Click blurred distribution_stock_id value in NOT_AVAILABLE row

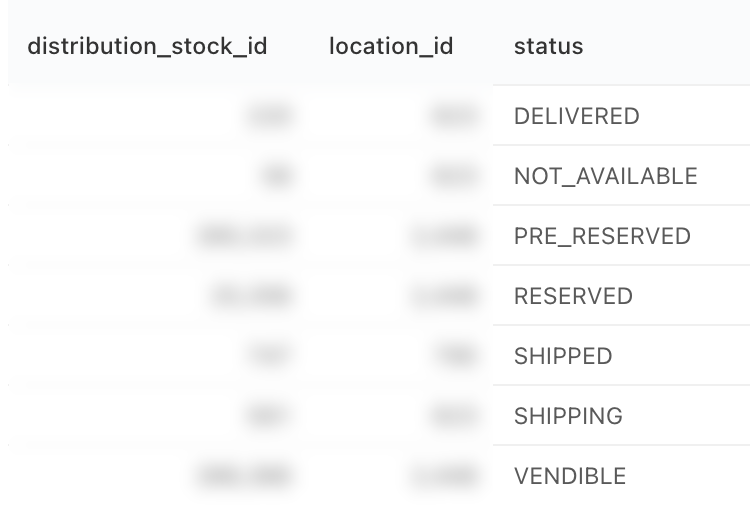coord(276,176)
